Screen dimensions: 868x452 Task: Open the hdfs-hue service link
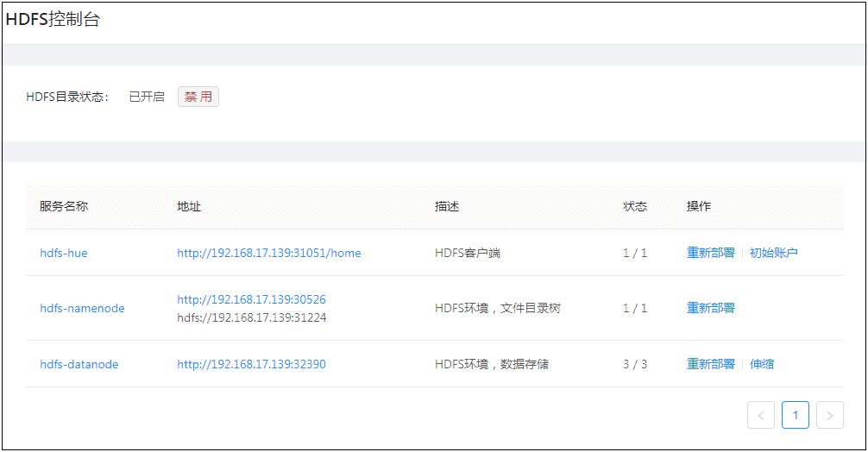64,253
